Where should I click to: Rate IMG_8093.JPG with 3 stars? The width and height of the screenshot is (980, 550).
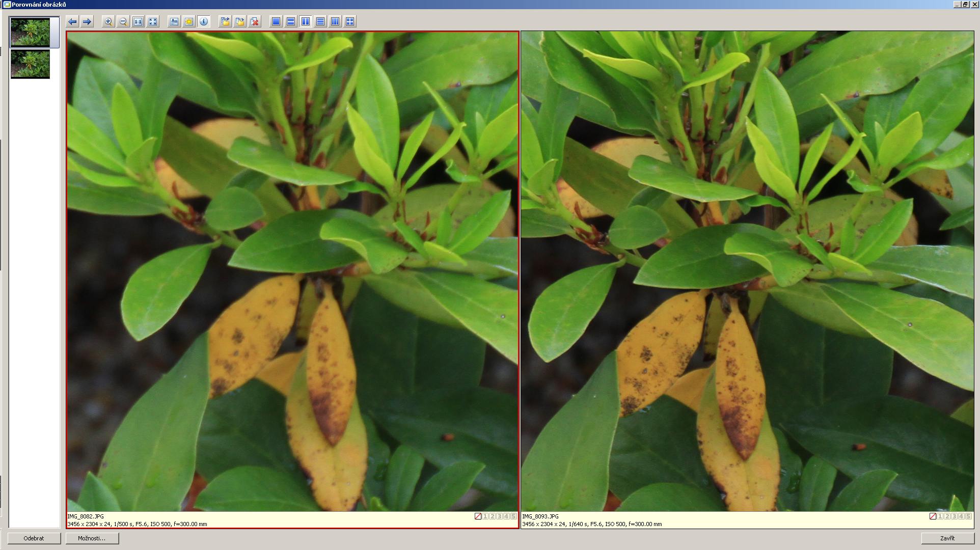pyautogui.click(x=954, y=516)
